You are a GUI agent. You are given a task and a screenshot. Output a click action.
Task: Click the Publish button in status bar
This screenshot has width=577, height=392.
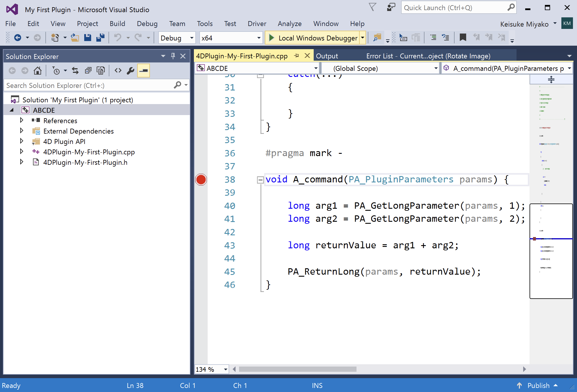(539, 385)
